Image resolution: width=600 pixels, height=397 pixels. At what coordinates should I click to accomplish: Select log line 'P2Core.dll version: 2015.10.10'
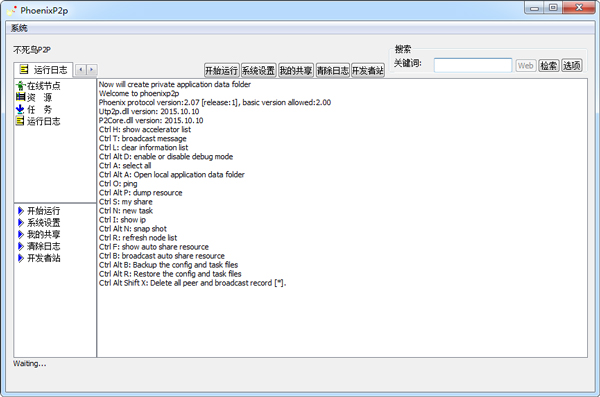point(151,121)
